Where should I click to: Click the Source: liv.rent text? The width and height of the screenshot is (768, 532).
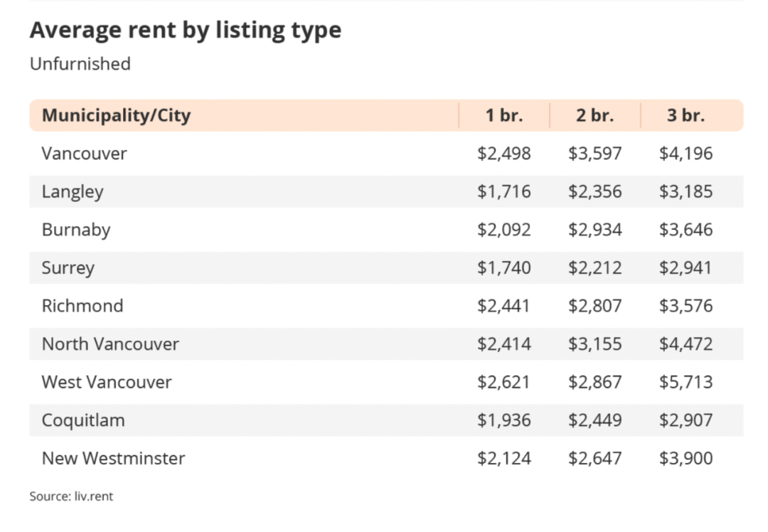(72, 496)
